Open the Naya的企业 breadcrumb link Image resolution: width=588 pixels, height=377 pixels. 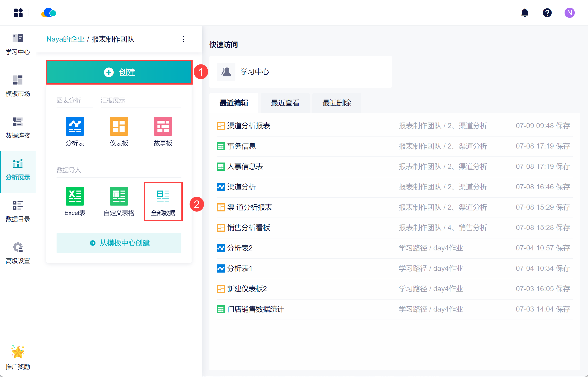pyautogui.click(x=65, y=39)
